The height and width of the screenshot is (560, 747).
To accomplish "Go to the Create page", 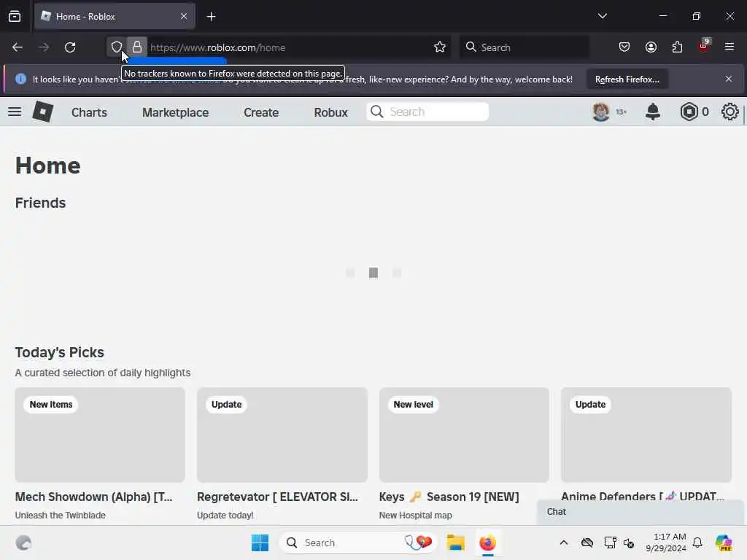I will (261, 112).
